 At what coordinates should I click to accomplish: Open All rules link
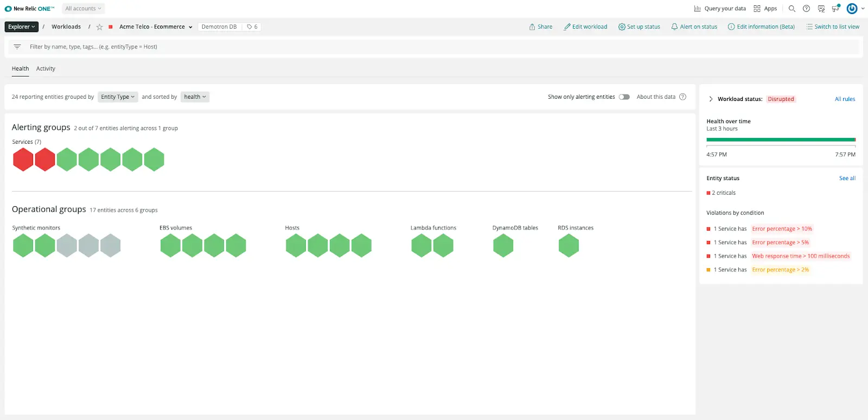845,99
